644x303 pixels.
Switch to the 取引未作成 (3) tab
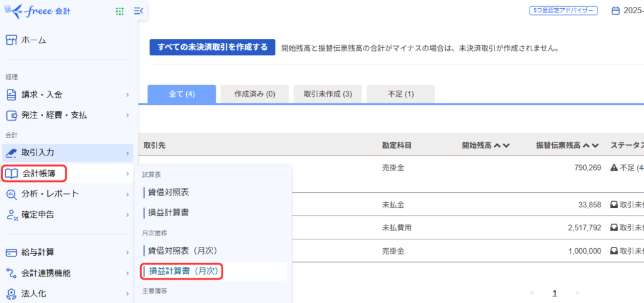coord(328,94)
